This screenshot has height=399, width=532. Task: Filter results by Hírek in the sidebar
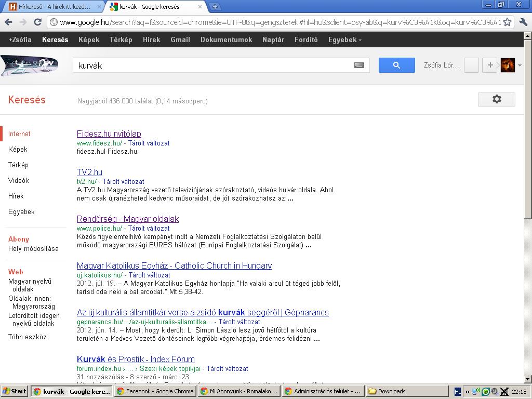click(16, 196)
